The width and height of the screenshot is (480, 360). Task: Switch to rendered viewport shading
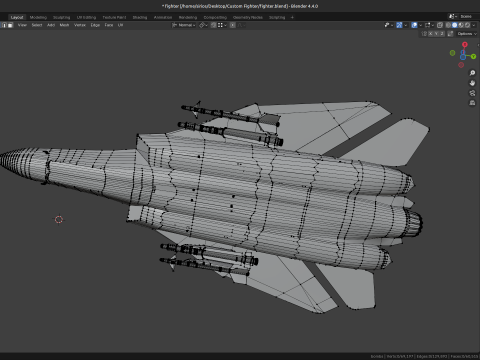(x=467, y=25)
